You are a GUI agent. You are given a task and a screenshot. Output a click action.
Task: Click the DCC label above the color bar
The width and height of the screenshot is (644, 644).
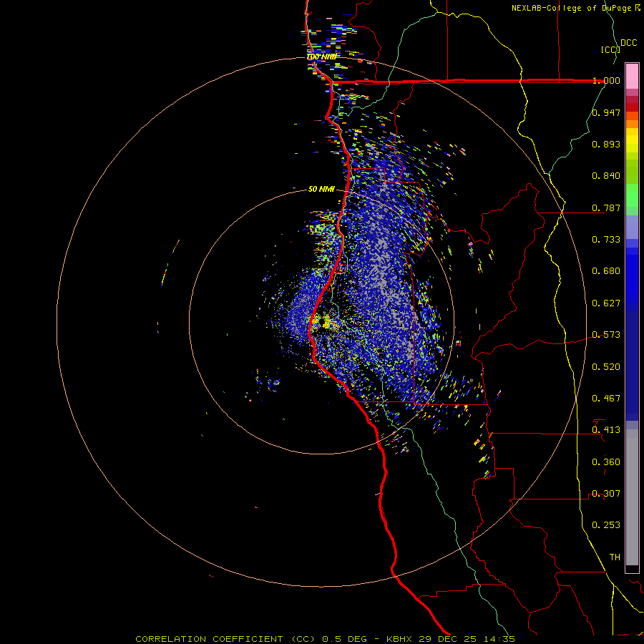[628, 43]
